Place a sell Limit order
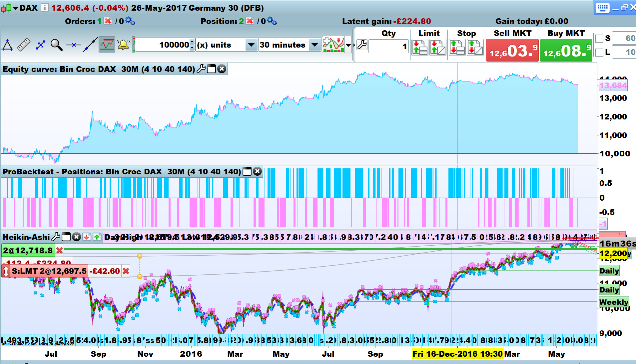 [420, 47]
